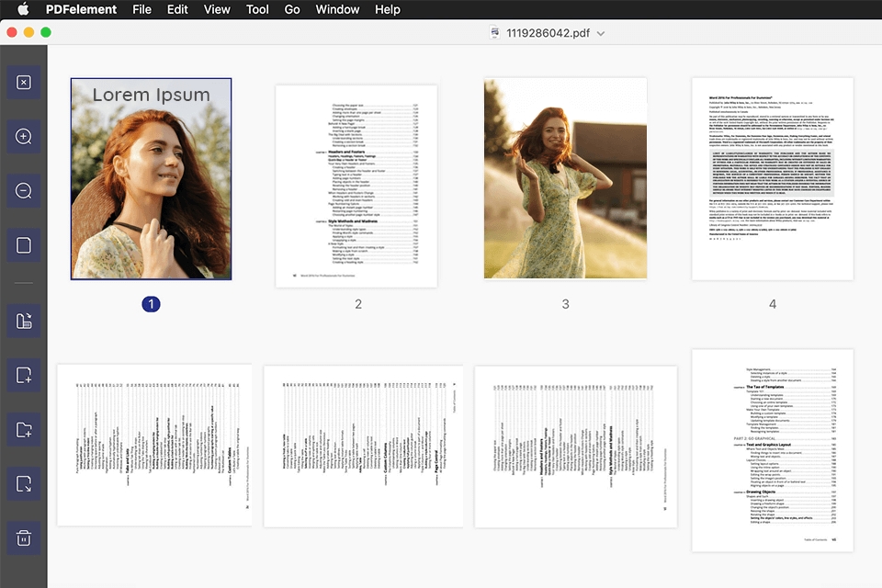Delete the selected page with trash icon
Screen dimensions: 882x588
(24, 537)
